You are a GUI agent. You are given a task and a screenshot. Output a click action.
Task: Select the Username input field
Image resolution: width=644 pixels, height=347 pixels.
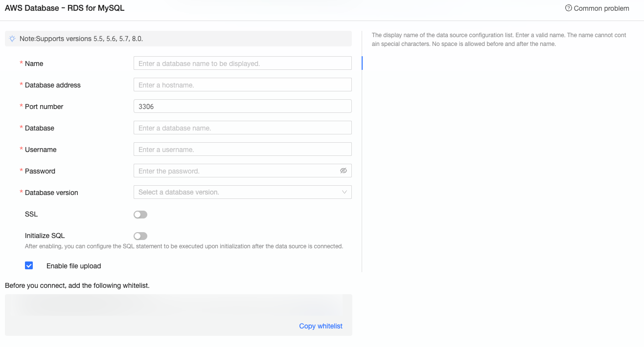pos(242,150)
